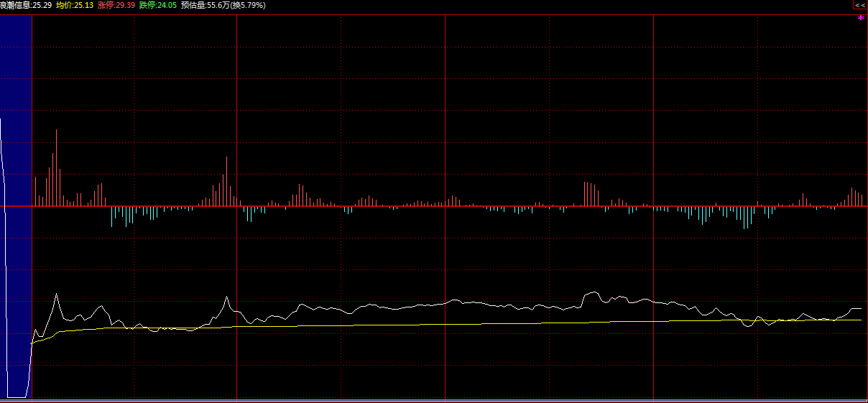This screenshot has width=868, height=403.
Task: Click the "<<" collapse panel button
Action: tap(859, 5)
